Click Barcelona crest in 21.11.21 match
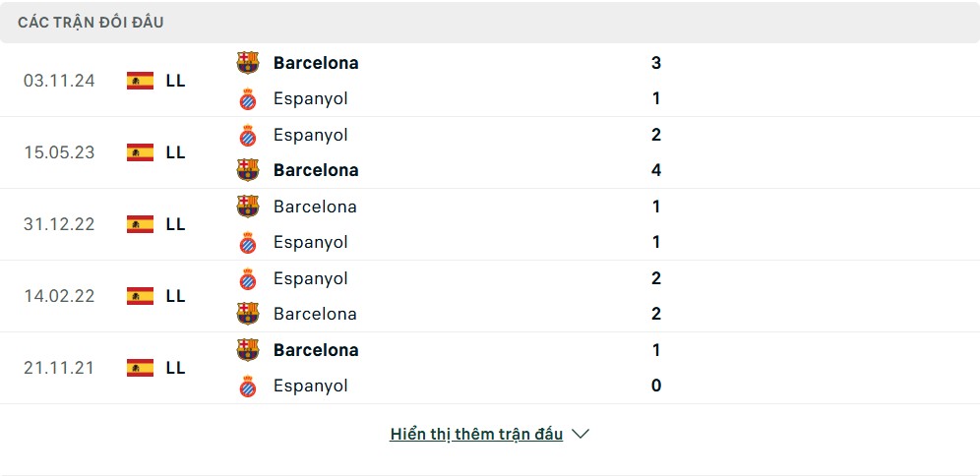 248,350
